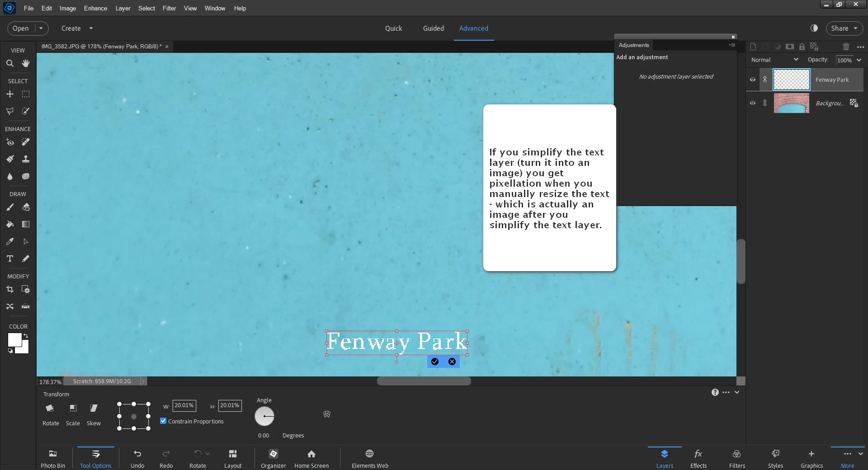Toggle lock transparent pixels
Viewport: 868px width, 470px height.
tap(814, 47)
